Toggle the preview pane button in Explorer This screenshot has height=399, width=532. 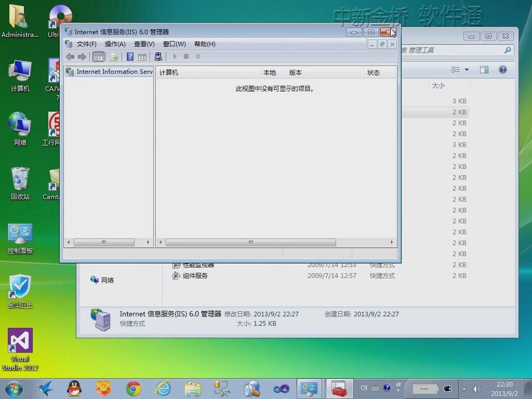(484, 70)
